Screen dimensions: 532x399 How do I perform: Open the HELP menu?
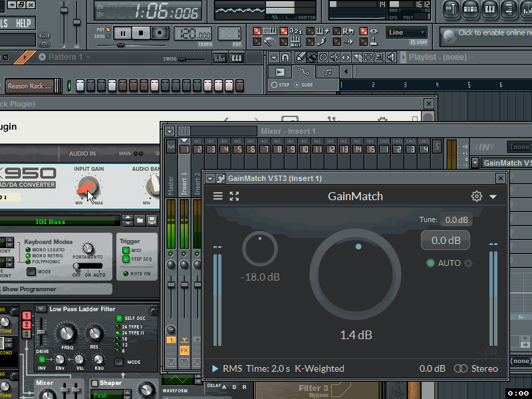click(23, 23)
